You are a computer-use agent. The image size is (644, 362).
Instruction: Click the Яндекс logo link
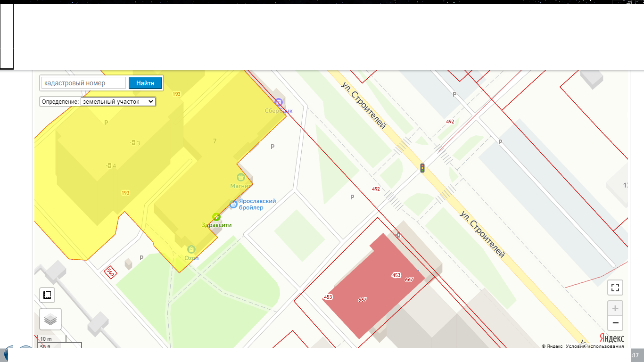coord(612,338)
